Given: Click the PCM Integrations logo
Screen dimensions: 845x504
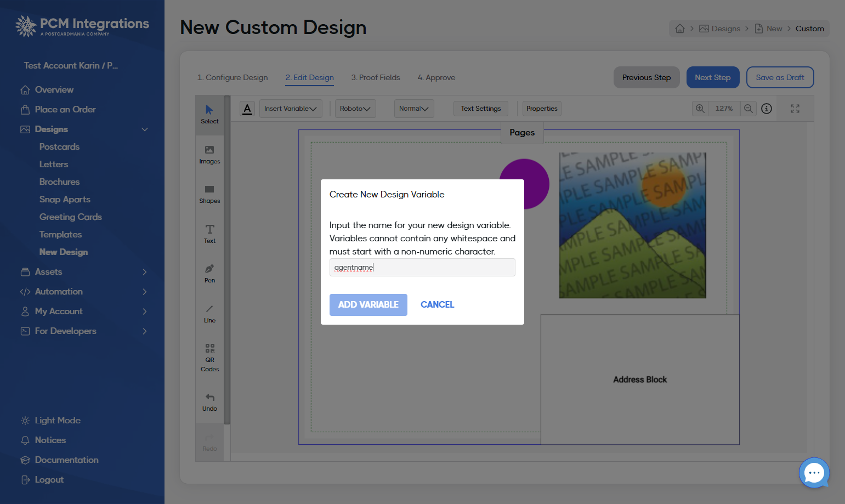Looking at the screenshot, I should [82, 26].
